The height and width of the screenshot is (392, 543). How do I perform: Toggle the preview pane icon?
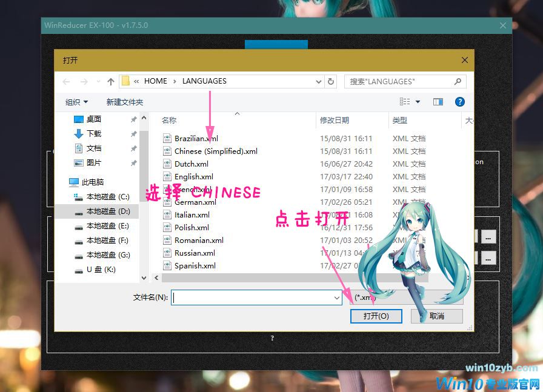click(x=438, y=102)
